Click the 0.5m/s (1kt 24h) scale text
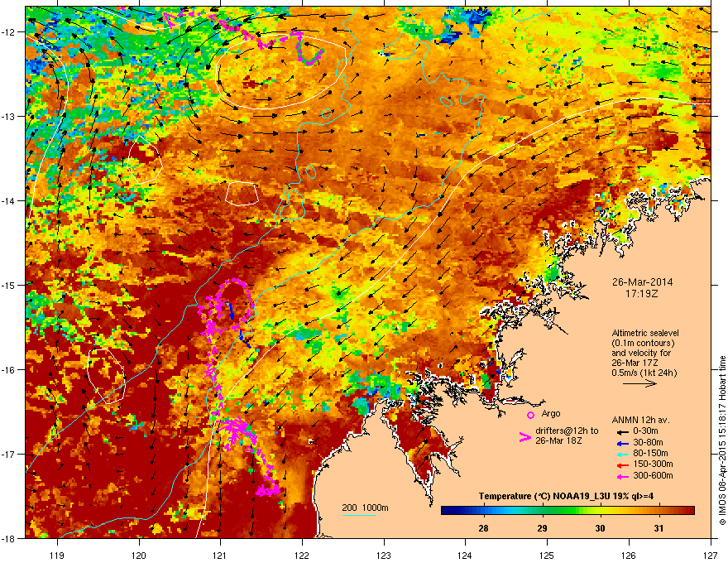Image resolution: width=728 pixels, height=563 pixels. pyautogui.click(x=644, y=373)
